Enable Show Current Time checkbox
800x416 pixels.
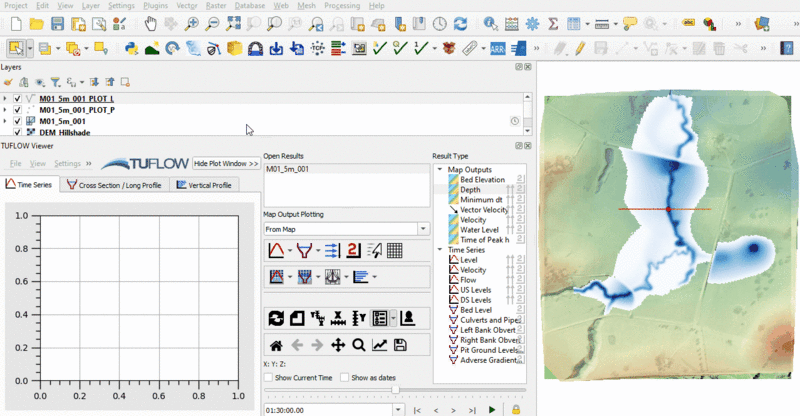click(268, 377)
